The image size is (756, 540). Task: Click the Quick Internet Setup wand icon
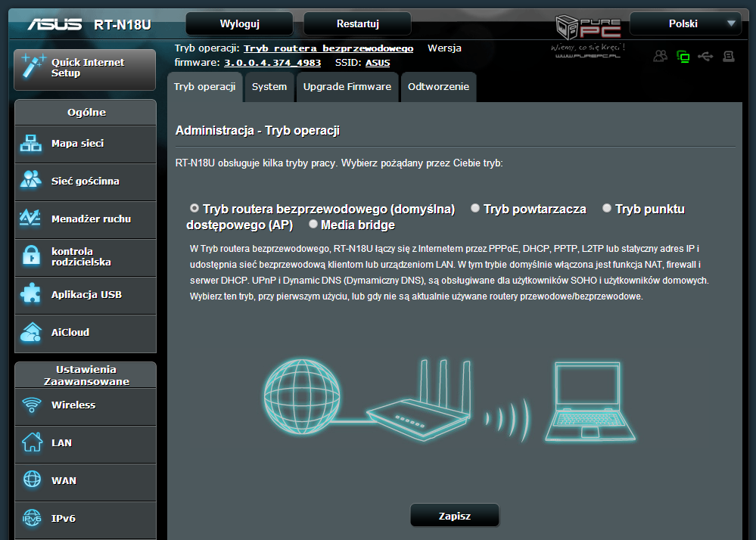coord(33,66)
